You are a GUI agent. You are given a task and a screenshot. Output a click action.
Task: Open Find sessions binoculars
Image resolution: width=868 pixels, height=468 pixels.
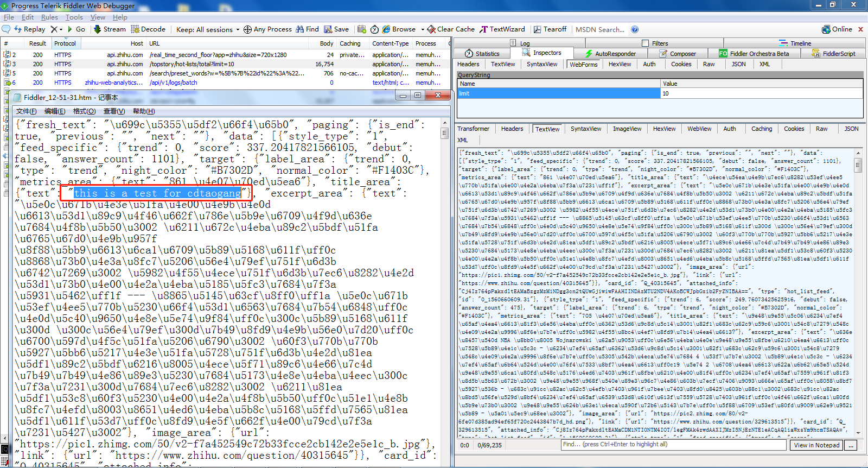coord(307,29)
